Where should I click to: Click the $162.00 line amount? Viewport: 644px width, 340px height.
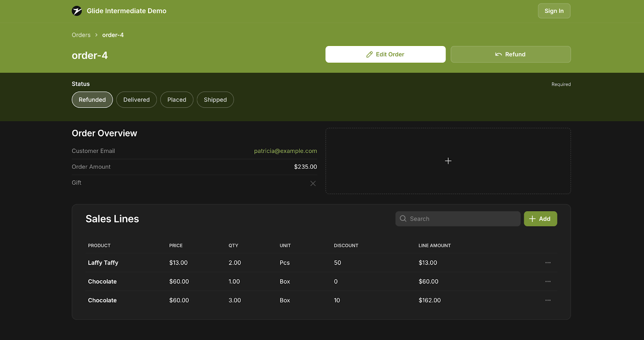click(x=429, y=301)
